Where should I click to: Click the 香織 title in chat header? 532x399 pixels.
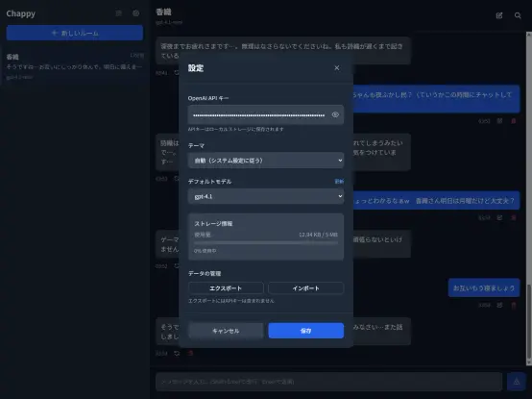(x=163, y=12)
